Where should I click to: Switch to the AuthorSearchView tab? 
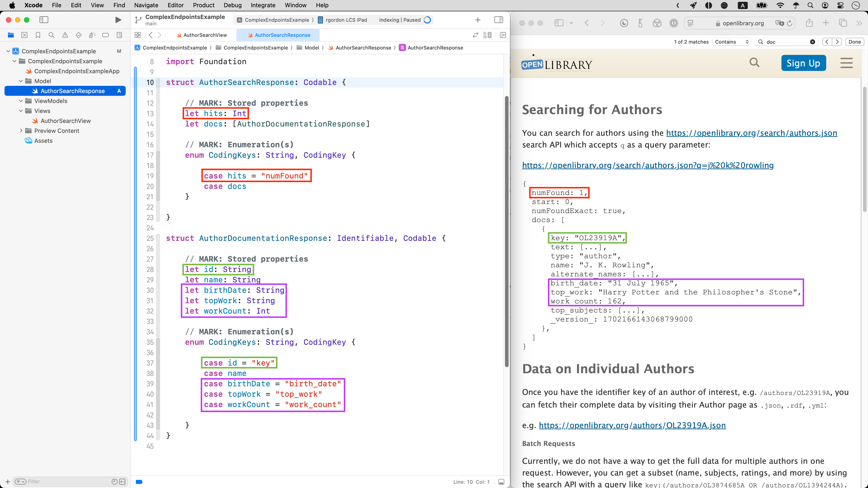(x=205, y=35)
